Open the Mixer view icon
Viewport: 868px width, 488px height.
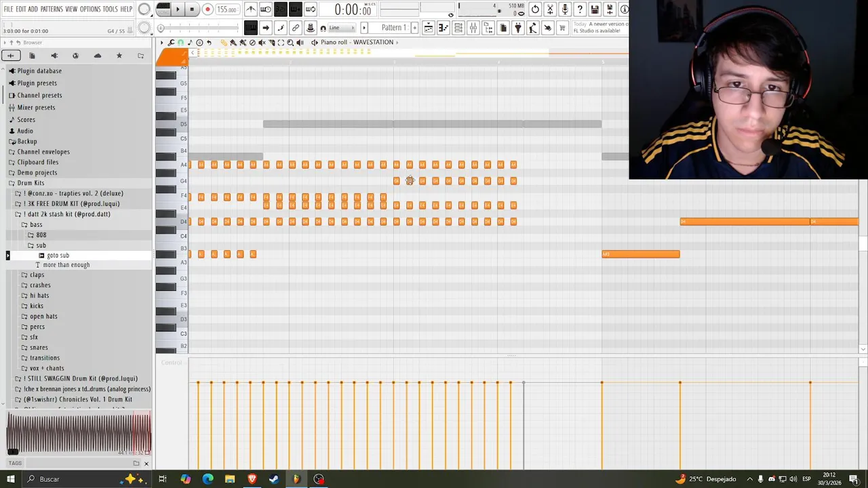click(x=473, y=28)
